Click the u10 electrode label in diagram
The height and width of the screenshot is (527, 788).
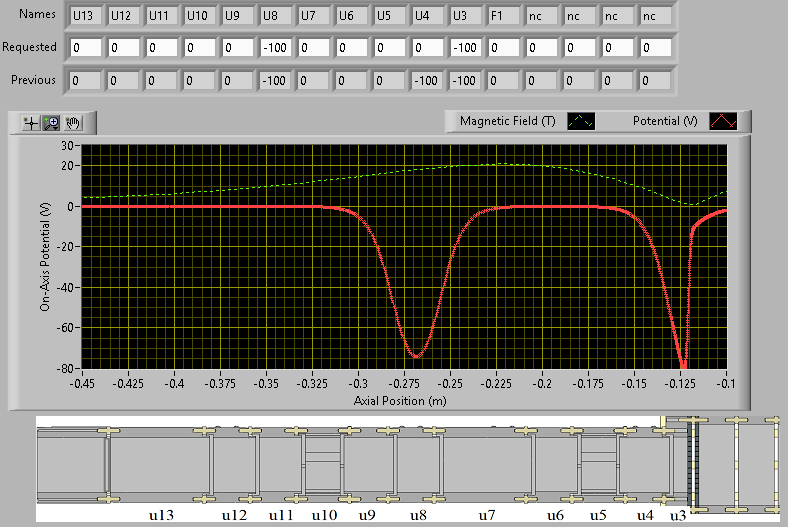[x=324, y=515]
